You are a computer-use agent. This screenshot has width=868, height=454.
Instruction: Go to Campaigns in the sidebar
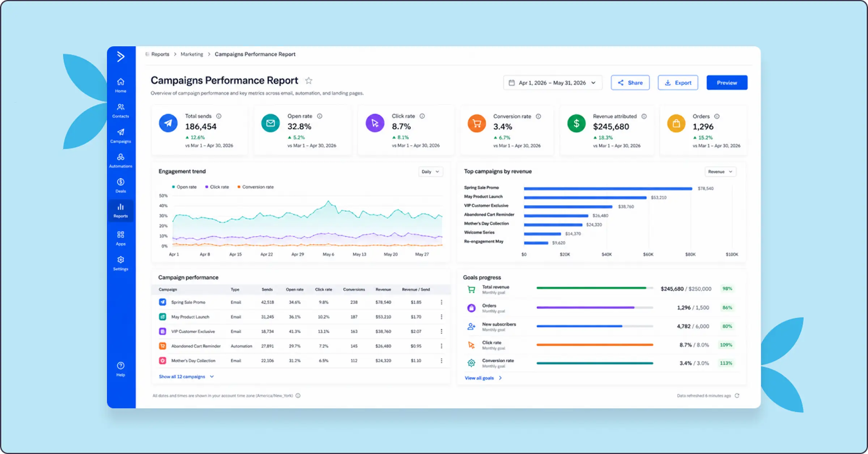point(121,136)
